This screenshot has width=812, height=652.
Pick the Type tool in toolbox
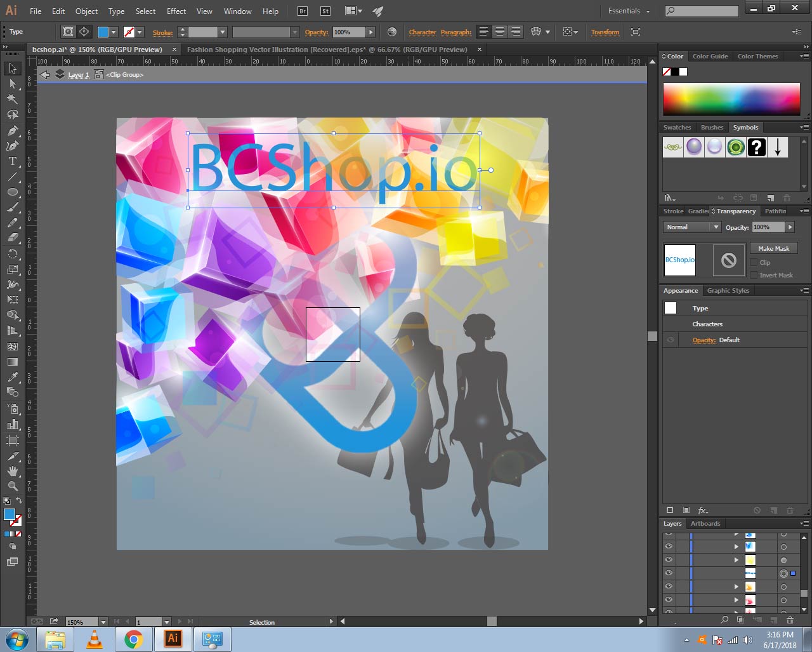pos(12,161)
